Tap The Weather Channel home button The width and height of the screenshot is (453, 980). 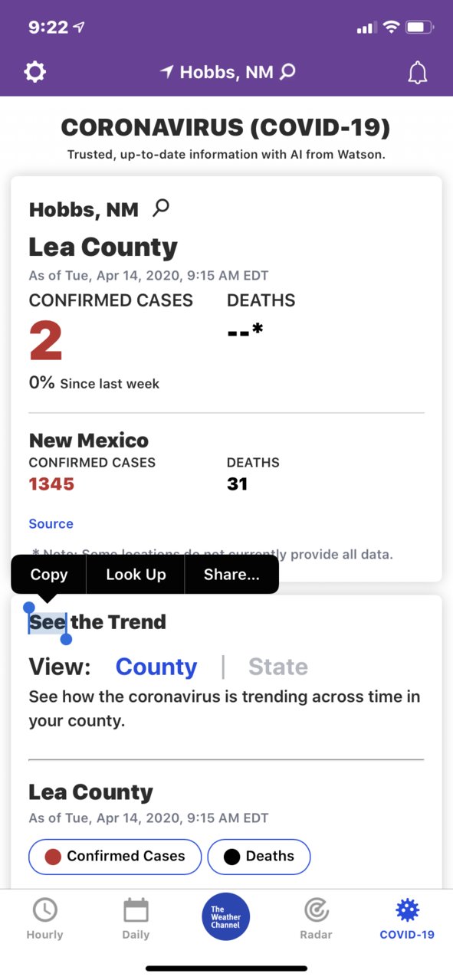click(x=226, y=916)
